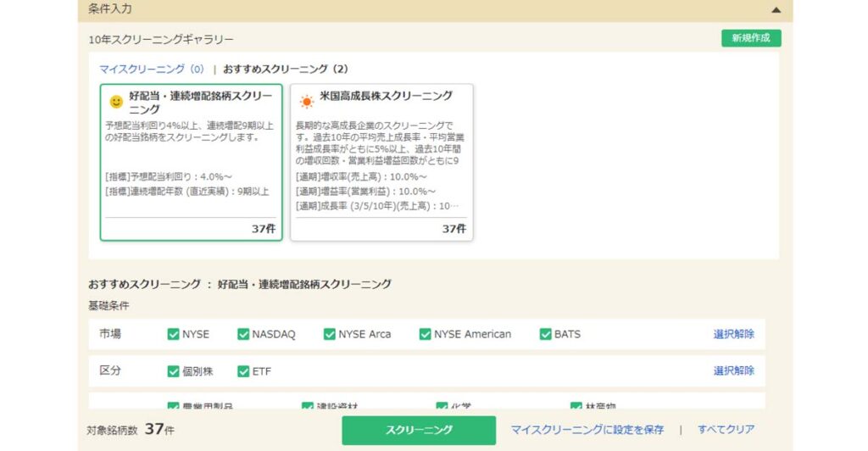Select the smiley face icon on 好配当 card
This screenshot has width=868, height=451.
point(116,102)
